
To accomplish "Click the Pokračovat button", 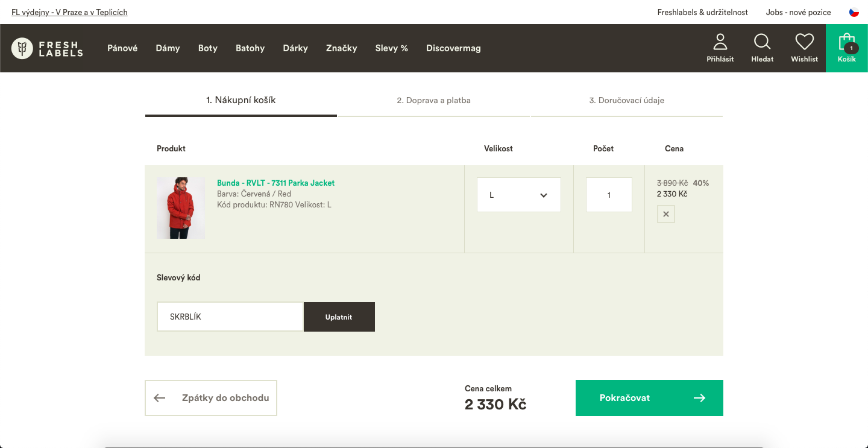I will (x=649, y=398).
